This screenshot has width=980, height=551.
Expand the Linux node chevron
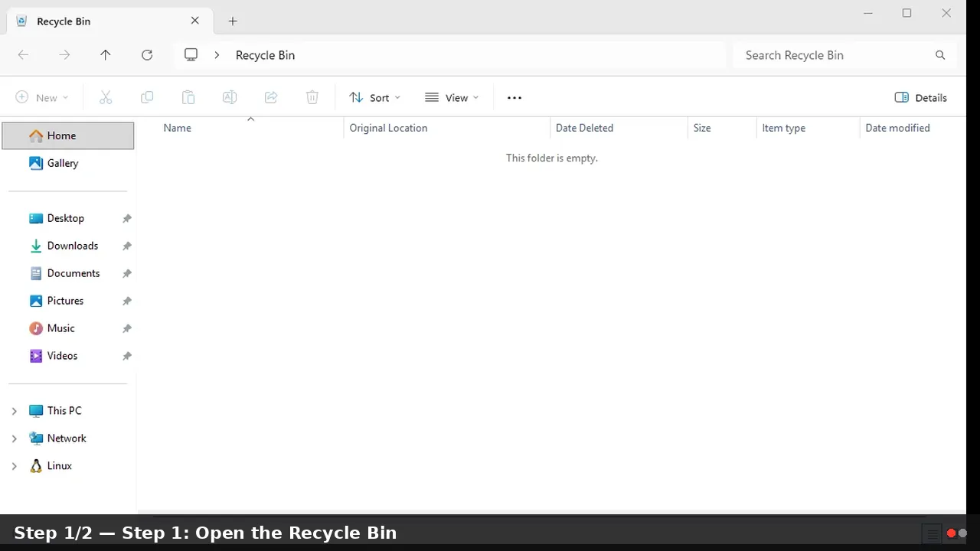(14, 466)
